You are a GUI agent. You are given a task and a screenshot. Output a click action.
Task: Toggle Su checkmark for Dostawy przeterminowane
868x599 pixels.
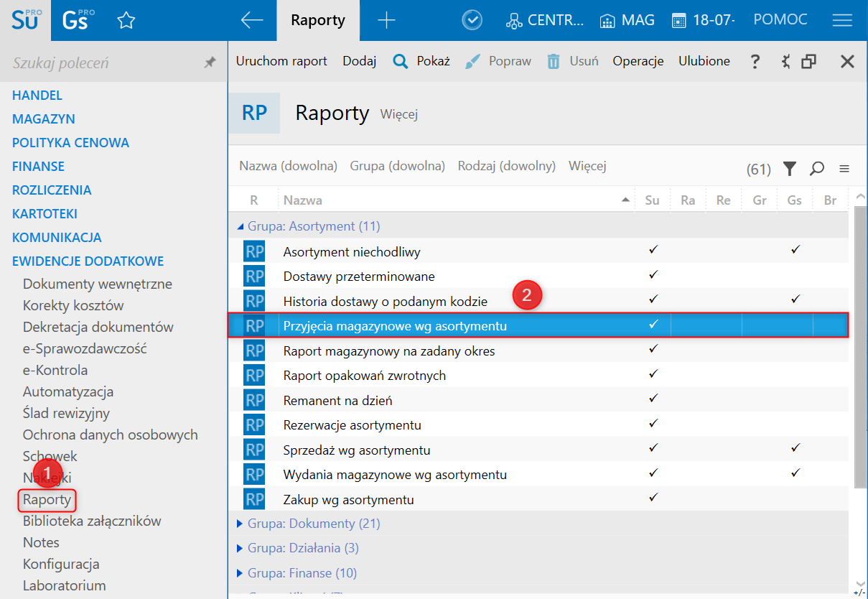(653, 275)
